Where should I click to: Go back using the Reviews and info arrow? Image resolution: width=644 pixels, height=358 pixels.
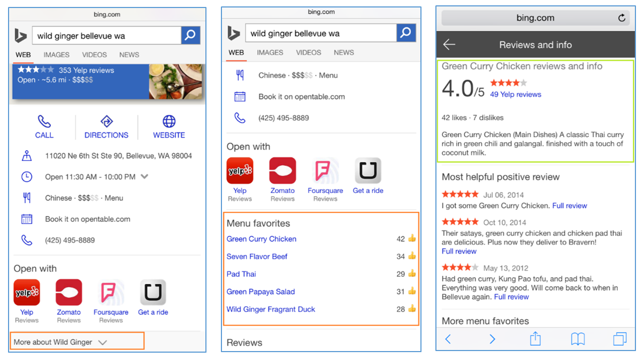click(449, 45)
